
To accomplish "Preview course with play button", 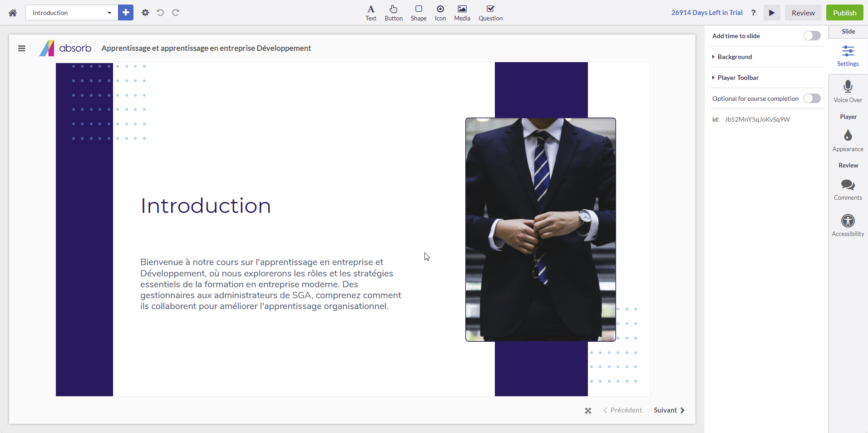I will [x=772, y=13].
